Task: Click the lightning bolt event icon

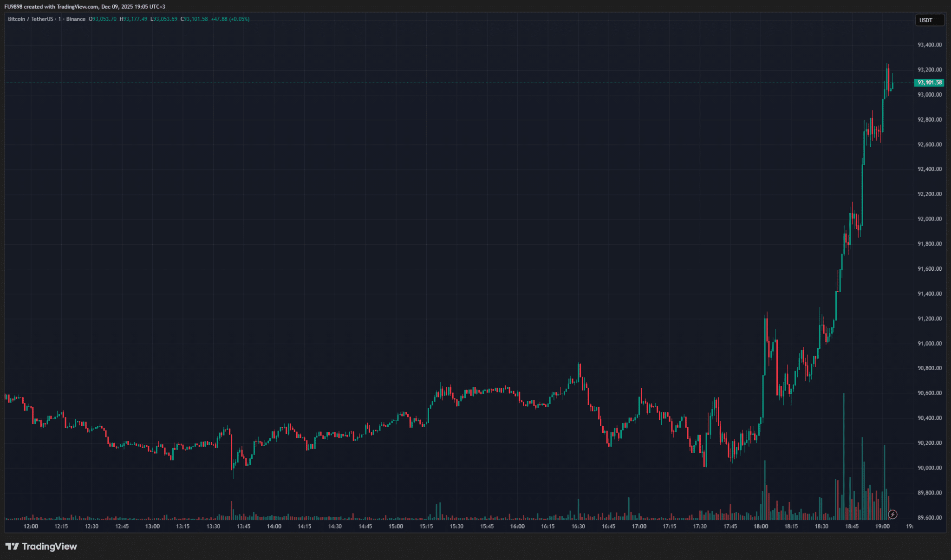Action: tap(892, 514)
